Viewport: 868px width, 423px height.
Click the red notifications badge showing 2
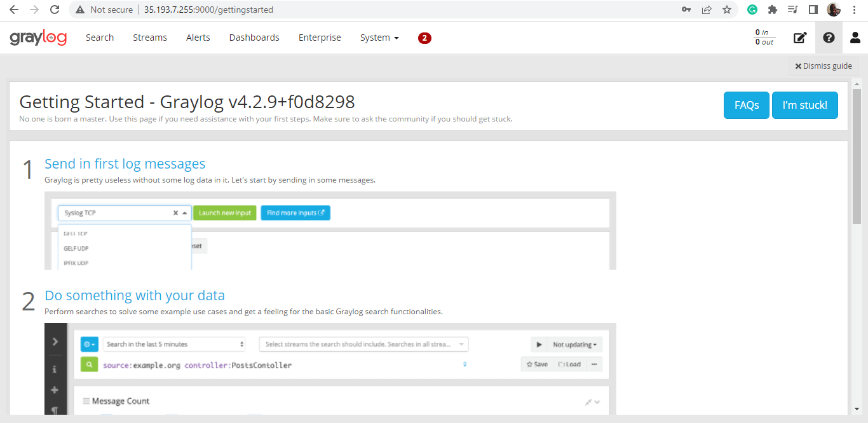pyautogui.click(x=424, y=38)
